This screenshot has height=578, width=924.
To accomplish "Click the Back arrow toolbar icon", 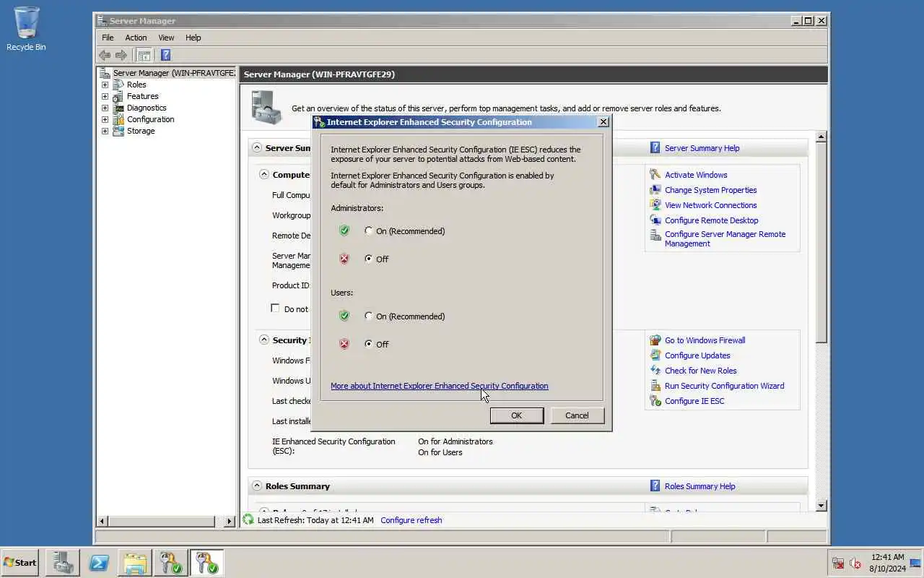I will point(105,55).
